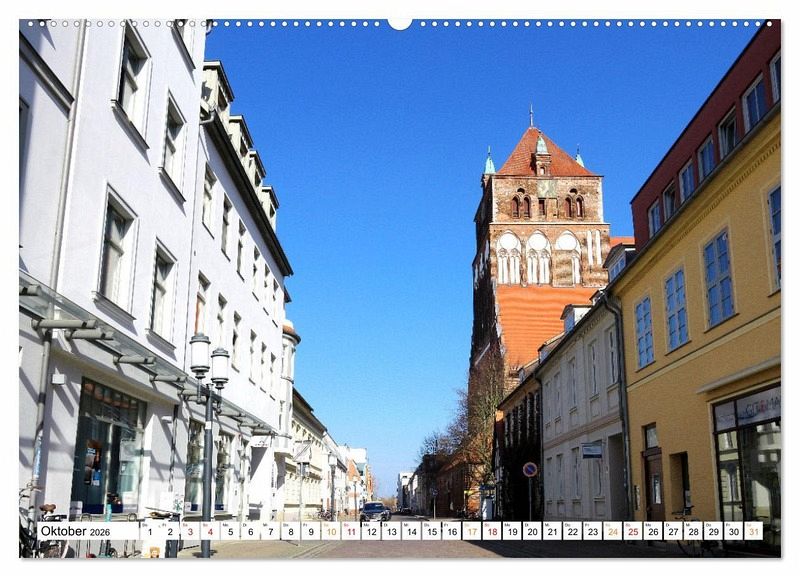Select day 22 in the calendar strip
Viewport: 800px width, 577px height.
[573, 531]
